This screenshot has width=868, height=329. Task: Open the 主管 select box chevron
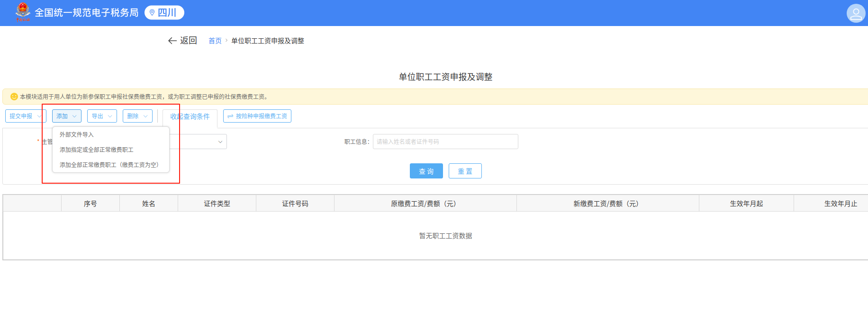220,142
